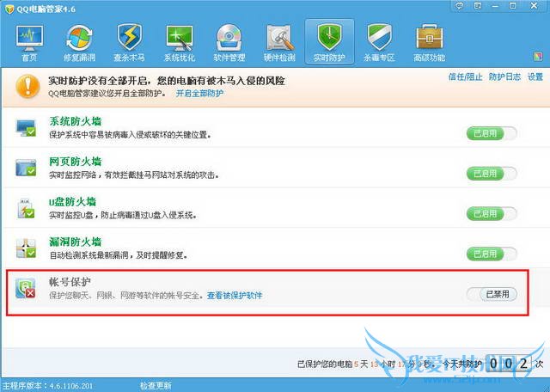Click the 漏洞防火墙 heading

pyautogui.click(x=76, y=242)
